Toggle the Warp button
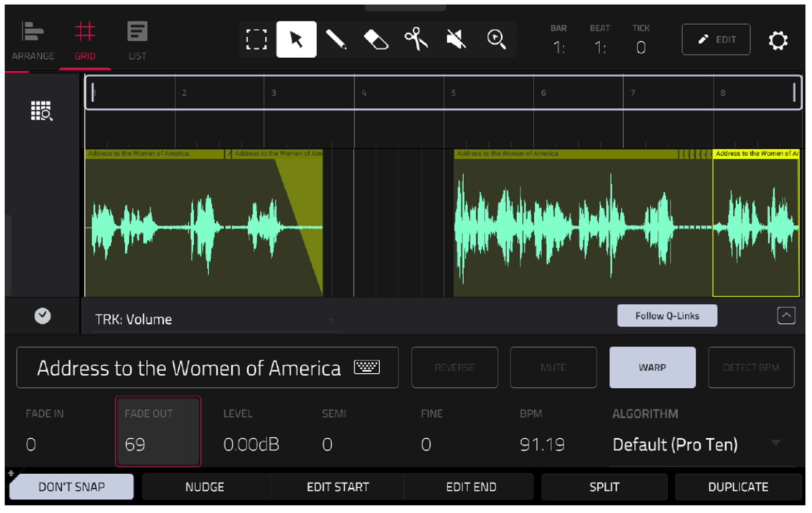The width and height of the screenshot is (812, 513). 652,367
